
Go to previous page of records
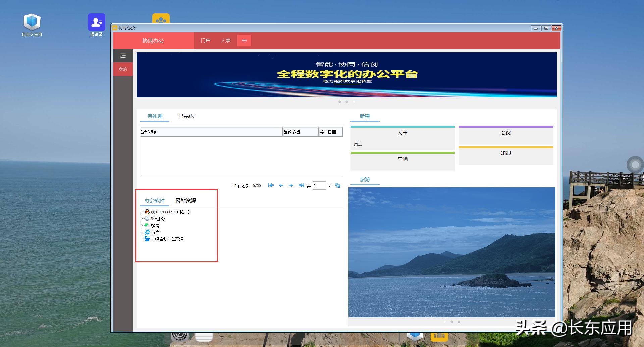281,185
